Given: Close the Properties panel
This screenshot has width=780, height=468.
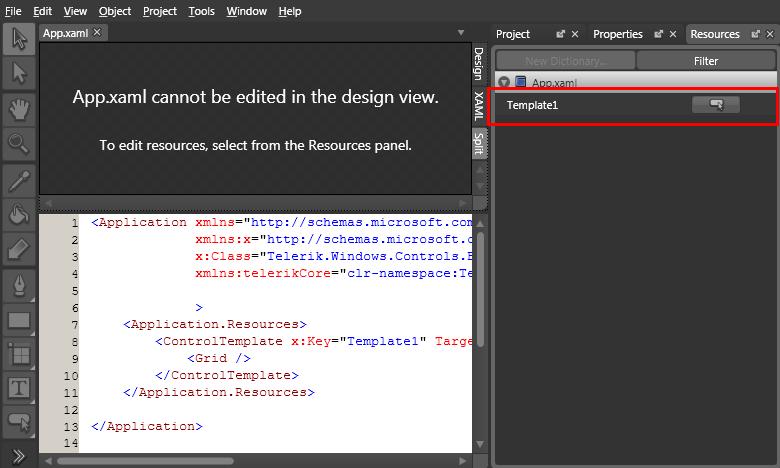Looking at the screenshot, I should (x=673, y=34).
